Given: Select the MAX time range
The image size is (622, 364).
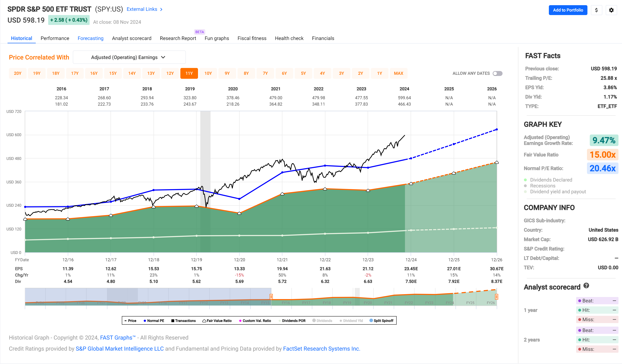Looking at the screenshot, I should point(398,73).
